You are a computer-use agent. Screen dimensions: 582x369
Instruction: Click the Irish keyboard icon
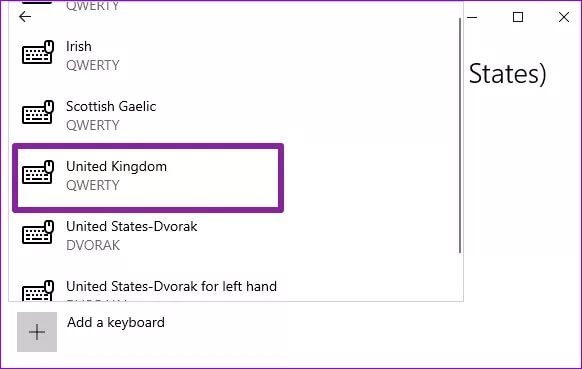click(38, 52)
